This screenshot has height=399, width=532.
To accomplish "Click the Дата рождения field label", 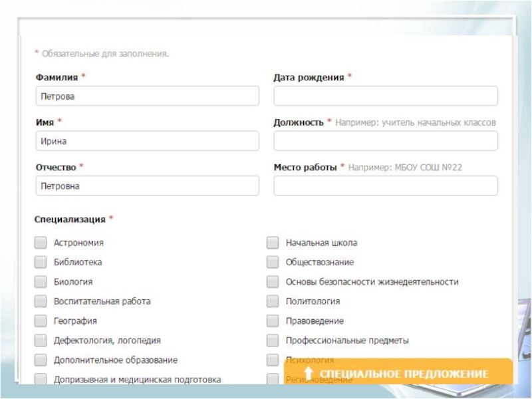I will [x=309, y=77].
